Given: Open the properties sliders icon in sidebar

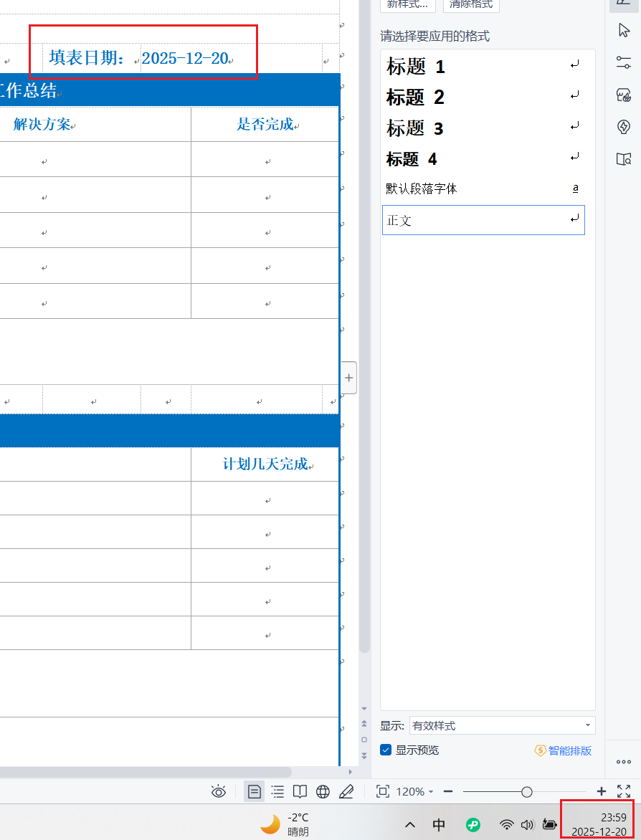Looking at the screenshot, I should [x=624, y=62].
